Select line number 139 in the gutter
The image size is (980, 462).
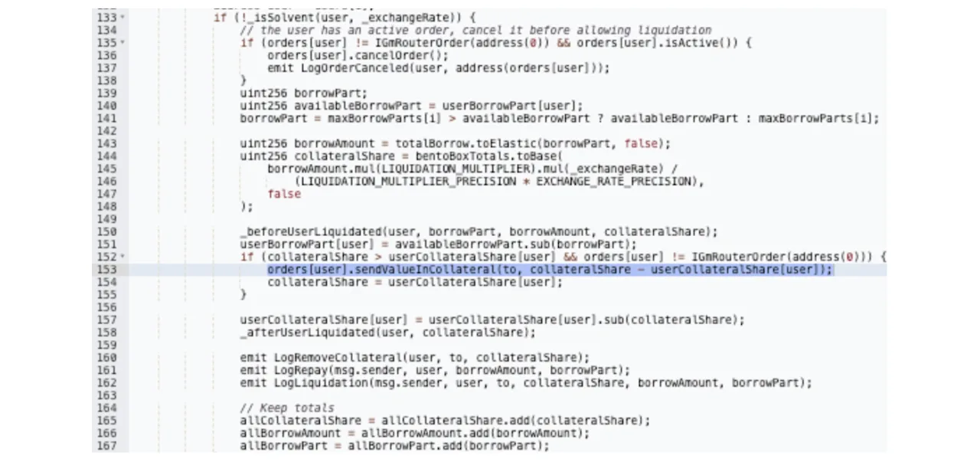tap(106, 93)
